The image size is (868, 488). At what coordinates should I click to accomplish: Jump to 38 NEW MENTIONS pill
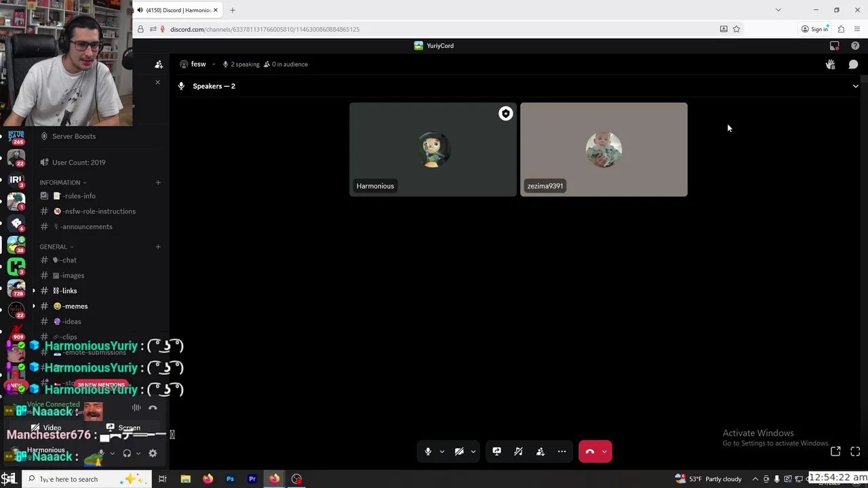101,384
